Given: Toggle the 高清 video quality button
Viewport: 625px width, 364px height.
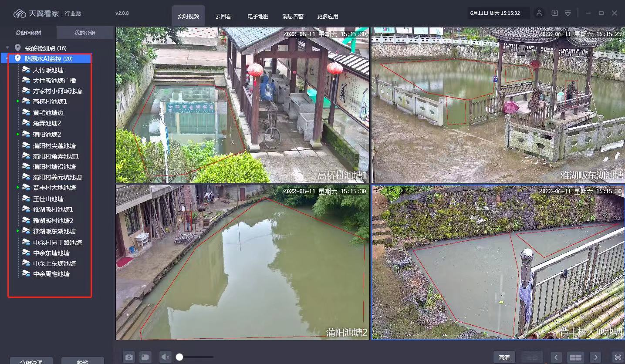Looking at the screenshot, I should tap(504, 357).
